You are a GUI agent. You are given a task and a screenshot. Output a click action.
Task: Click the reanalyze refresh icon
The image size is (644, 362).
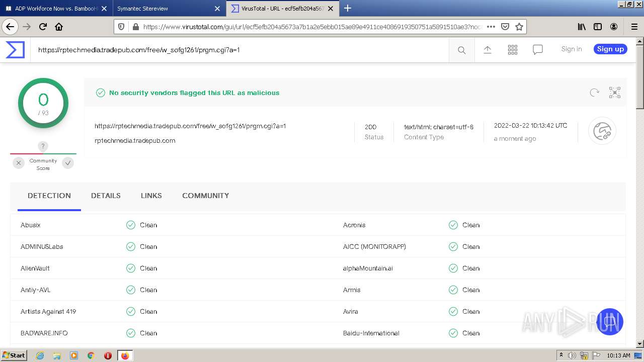pyautogui.click(x=595, y=93)
